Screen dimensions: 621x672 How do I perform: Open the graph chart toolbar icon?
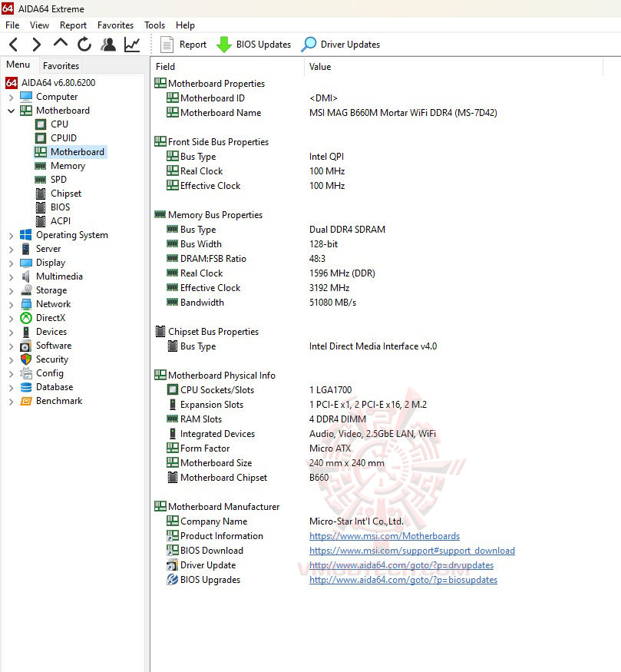coord(132,44)
